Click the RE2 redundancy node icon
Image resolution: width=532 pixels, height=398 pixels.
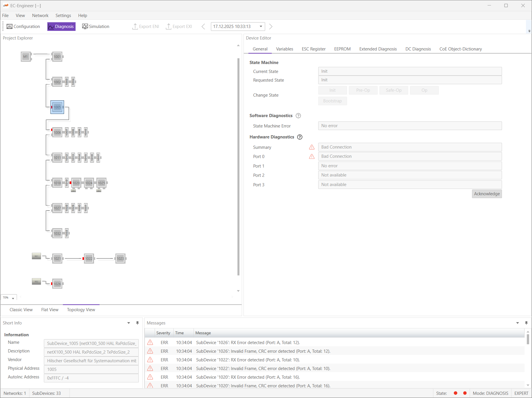36,281
